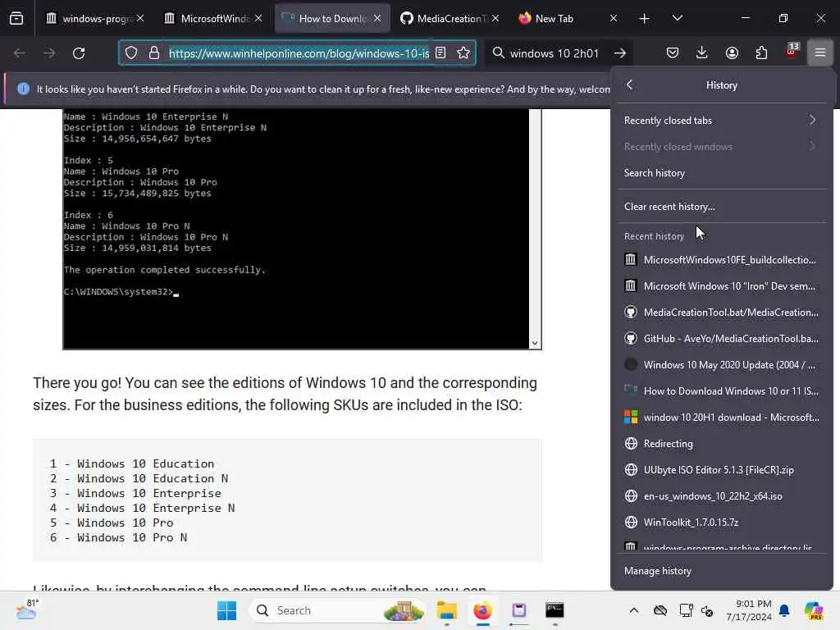Show hidden system tray icons chevron
840x630 pixels.
click(634, 610)
